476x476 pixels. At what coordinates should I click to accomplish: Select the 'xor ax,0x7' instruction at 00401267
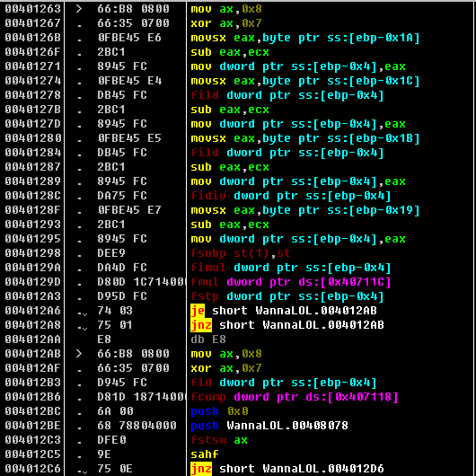(x=225, y=23)
